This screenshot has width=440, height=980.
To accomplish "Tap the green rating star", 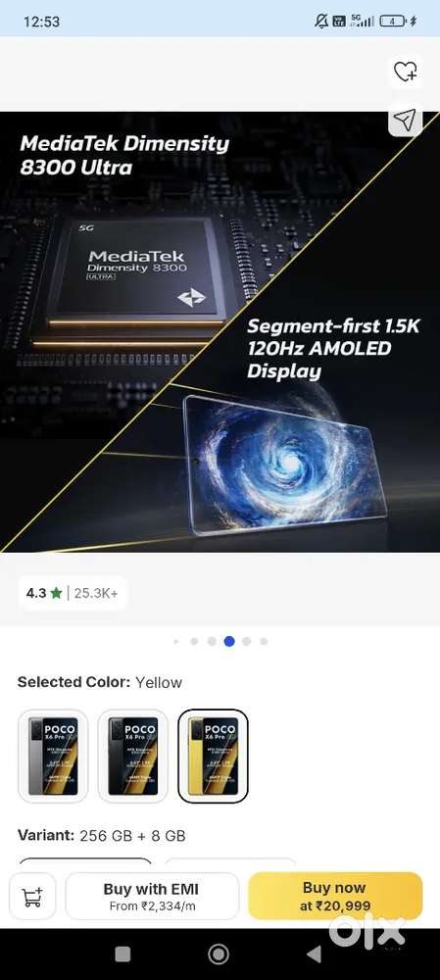I will click(x=56, y=593).
